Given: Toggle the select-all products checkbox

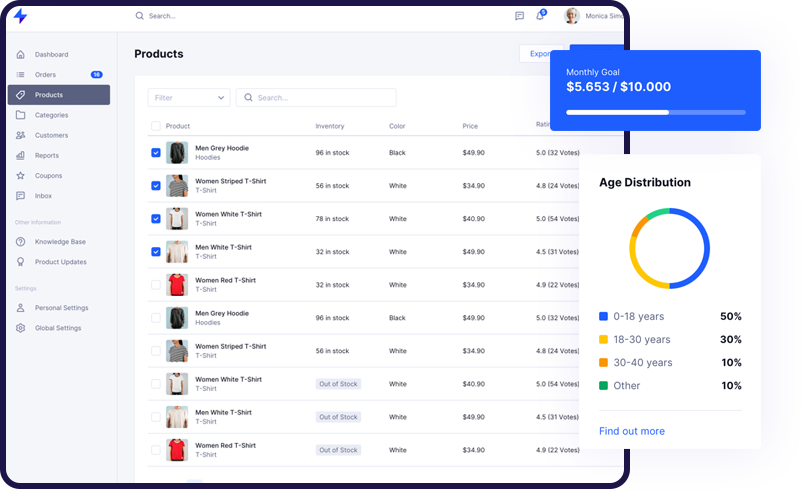Looking at the screenshot, I should pyautogui.click(x=156, y=126).
